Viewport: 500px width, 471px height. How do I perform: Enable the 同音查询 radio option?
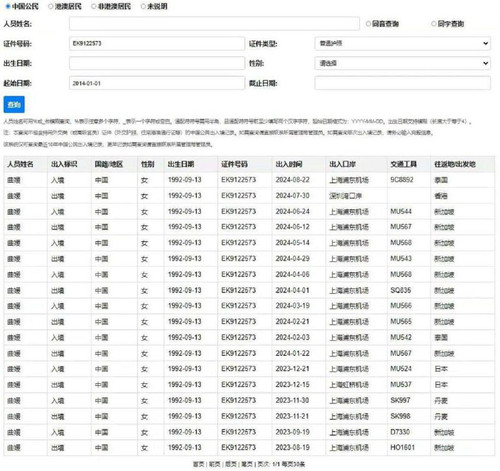point(368,24)
